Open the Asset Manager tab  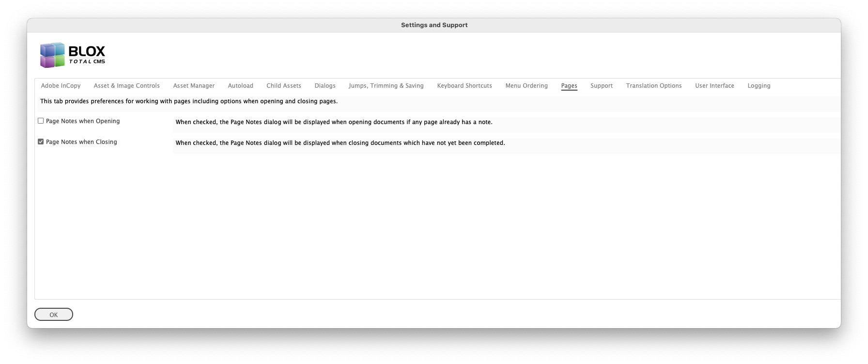(194, 86)
